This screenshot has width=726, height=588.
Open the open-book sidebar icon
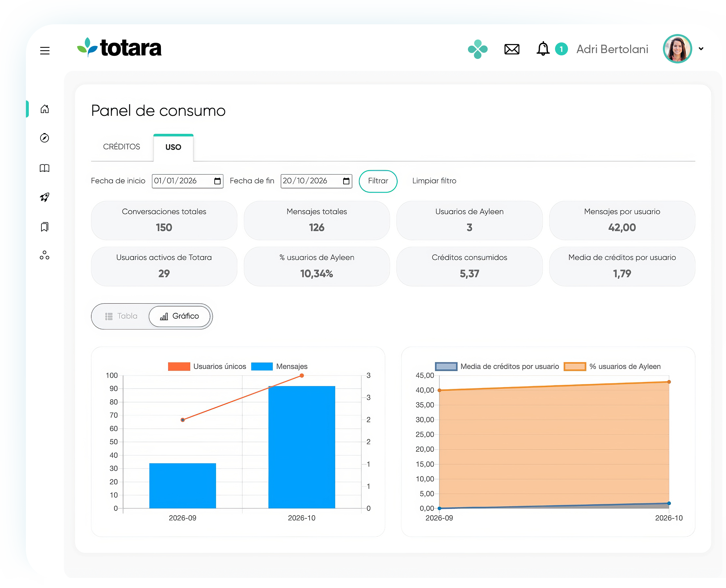coord(44,168)
